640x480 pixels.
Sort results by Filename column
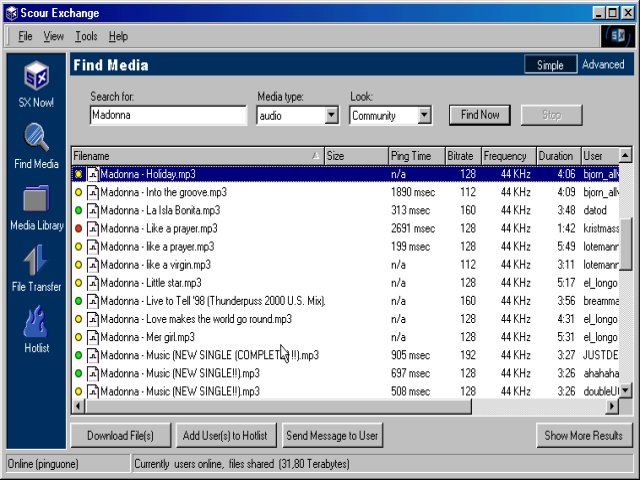(x=198, y=156)
